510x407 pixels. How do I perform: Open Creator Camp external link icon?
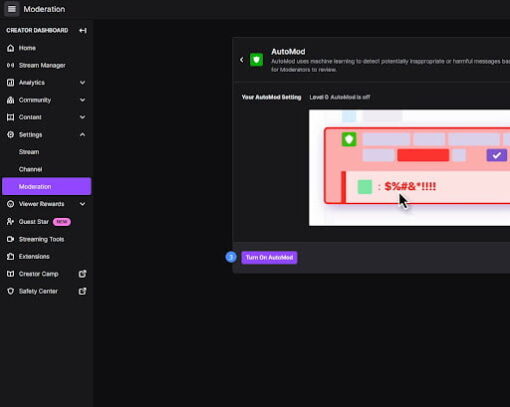(x=82, y=274)
